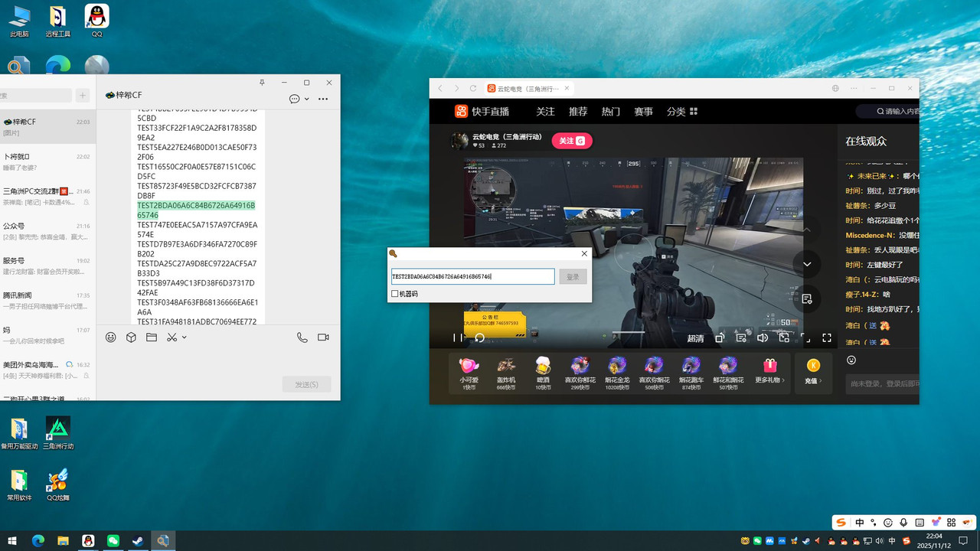
Task: Open system tray volume control
Action: coord(879,541)
